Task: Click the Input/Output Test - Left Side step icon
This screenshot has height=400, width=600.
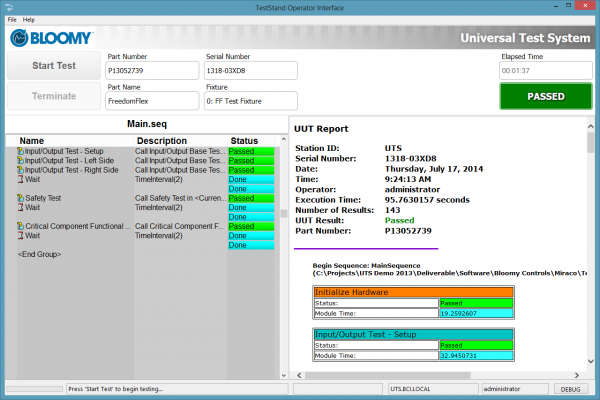Action: (x=20, y=160)
